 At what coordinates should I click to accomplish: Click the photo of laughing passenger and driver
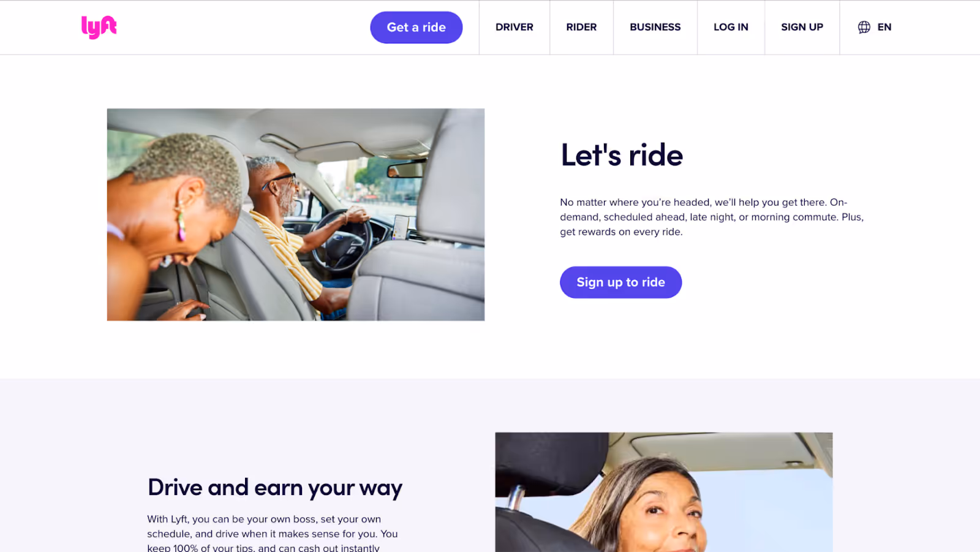tap(296, 214)
